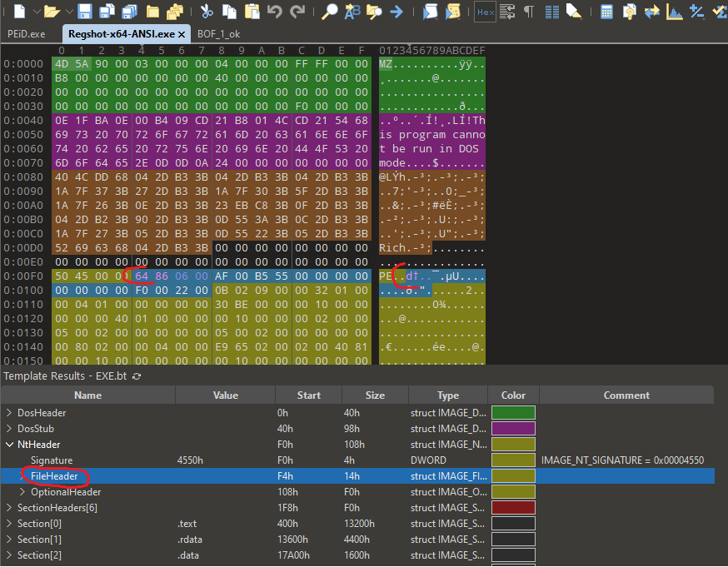
Task: Click the Open File folder icon
Action: coord(52,11)
